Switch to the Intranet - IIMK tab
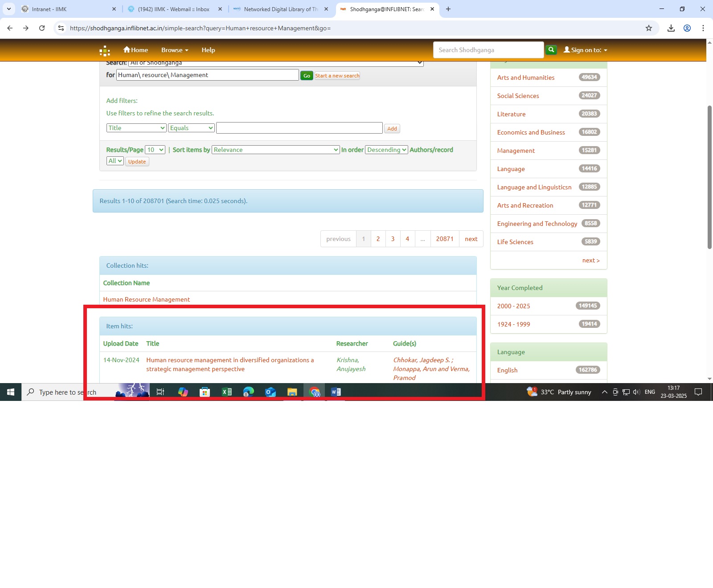713x588 pixels. click(67, 9)
